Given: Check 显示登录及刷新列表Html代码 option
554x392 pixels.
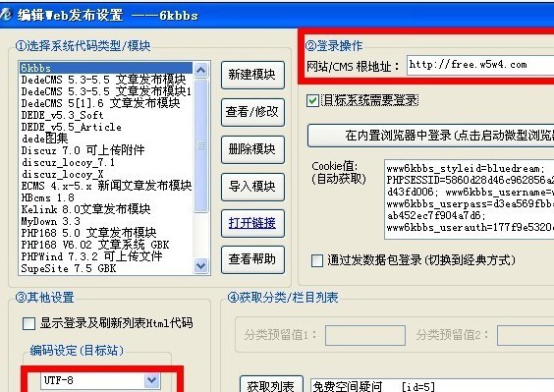Looking at the screenshot, I should (28, 323).
